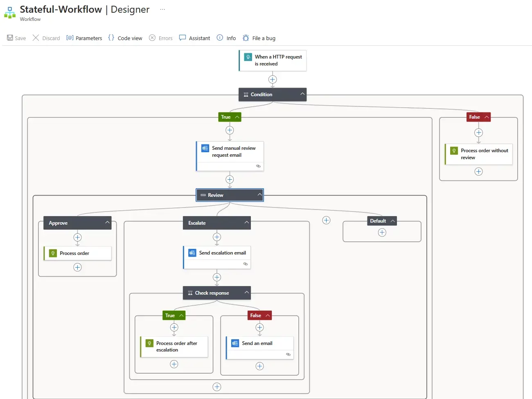
Task: Add action below Send an email
Action: point(259,366)
